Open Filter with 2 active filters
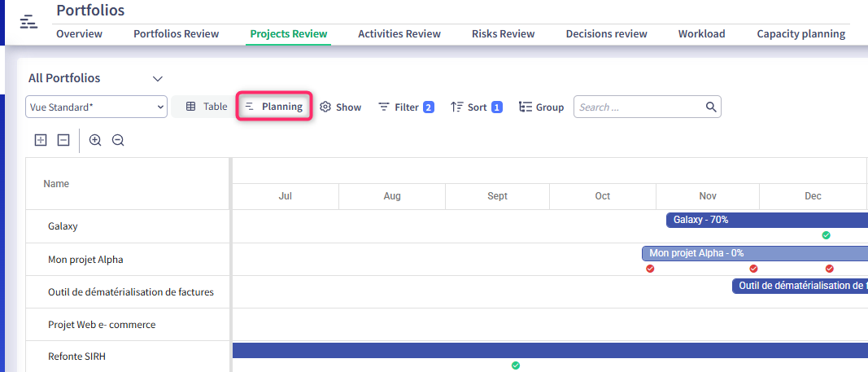The height and width of the screenshot is (372, 868). 406,107
